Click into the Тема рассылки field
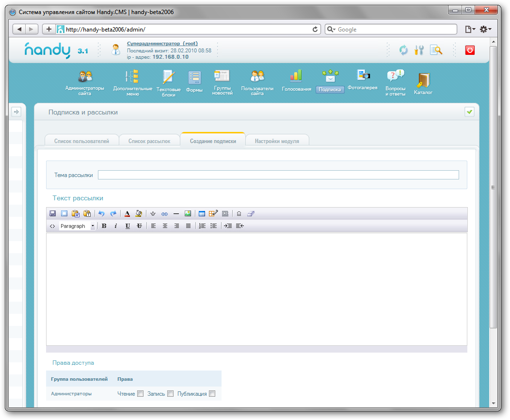The width and height of the screenshot is (510, 420). click(278, 175)
